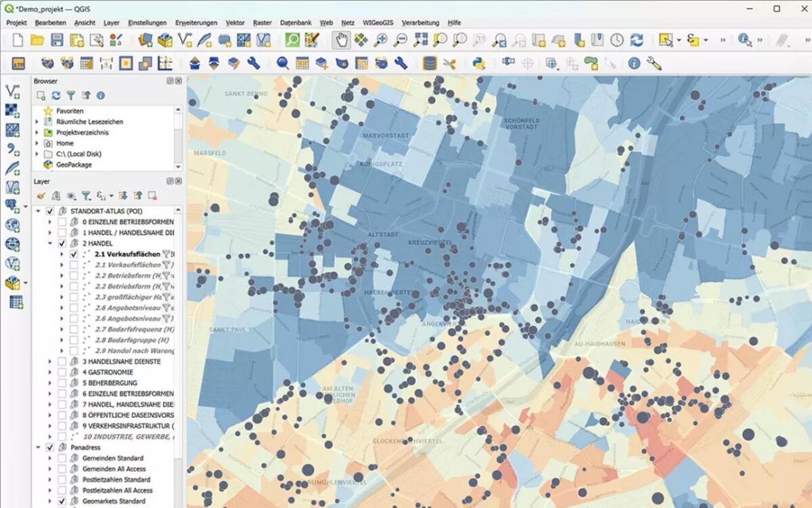This screenshot has height=508, width=812.
Task: Create a new project with the blank page icon
Action: point(18,40)
